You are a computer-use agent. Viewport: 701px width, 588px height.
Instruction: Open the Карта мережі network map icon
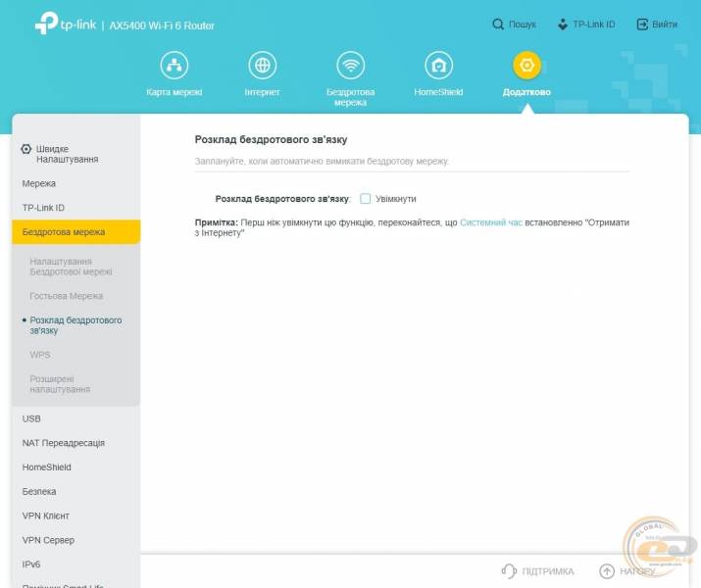click(175, 66)
